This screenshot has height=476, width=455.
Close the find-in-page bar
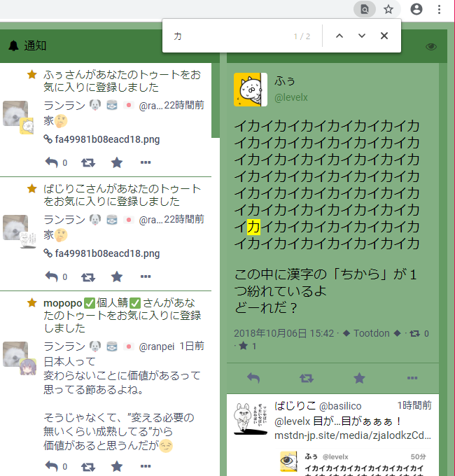pos(384,36)
